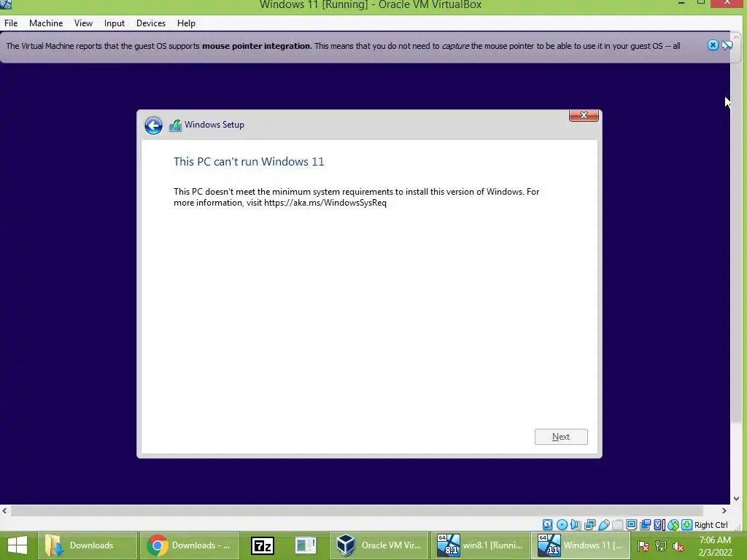Click the audio indicator in status bar

tap(576, 525)
